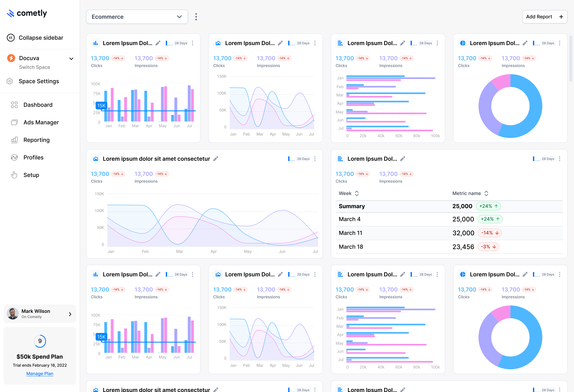Click the 23,456 value for March 18
Image resolution: width=574 pixels, height=392 pixels.
pos(463,247)
